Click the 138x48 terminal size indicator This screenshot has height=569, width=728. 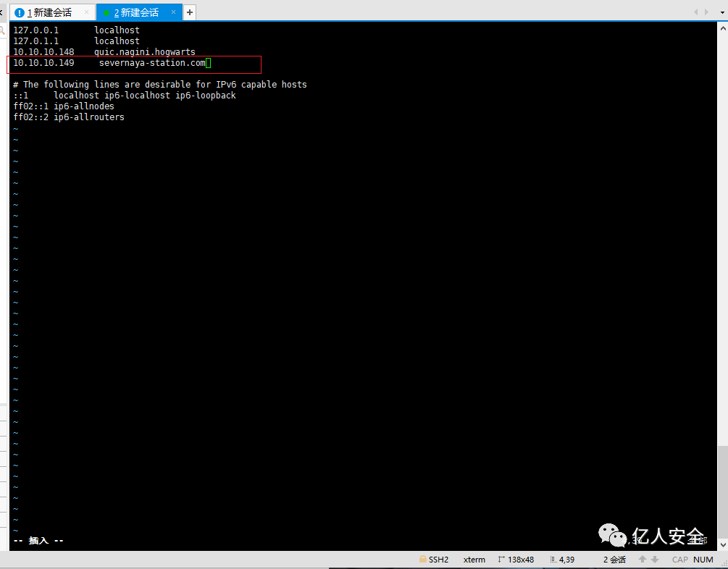click(521, 560)
